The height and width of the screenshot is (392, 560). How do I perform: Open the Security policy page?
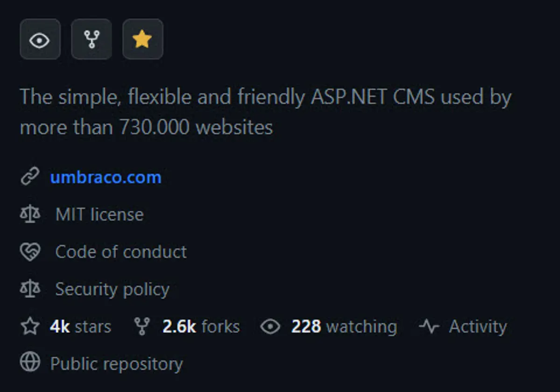112,289
